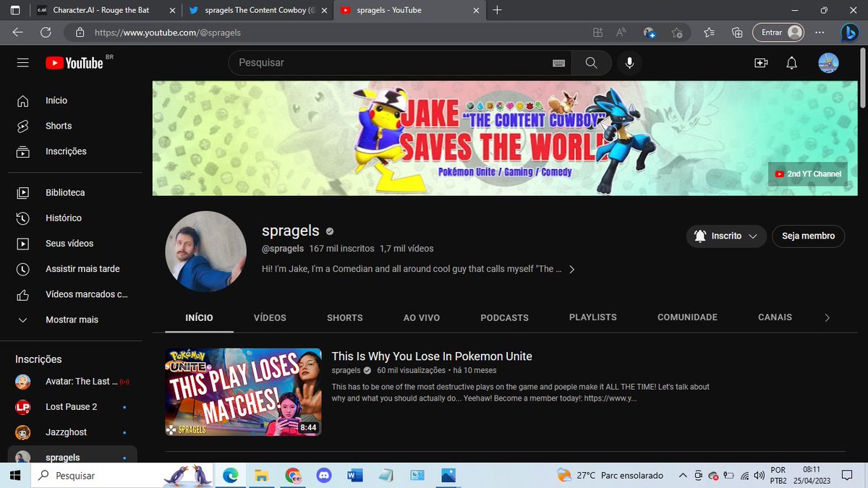Show hidden system tray icons
Screen dimensions: 868x488
[x=683, y=475]
